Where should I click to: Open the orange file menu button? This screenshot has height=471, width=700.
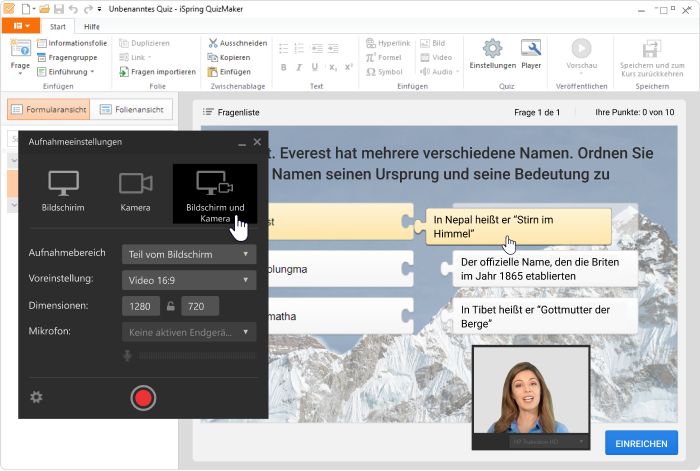21,26
